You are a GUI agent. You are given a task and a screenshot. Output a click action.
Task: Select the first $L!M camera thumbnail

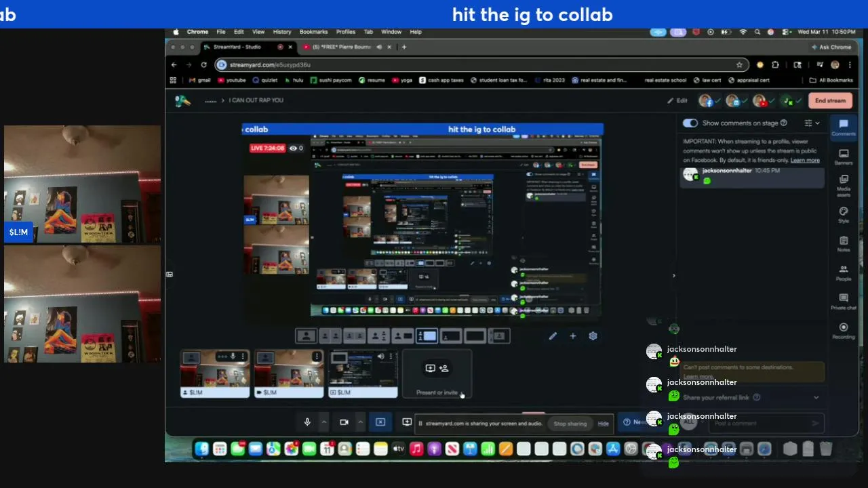215,373
